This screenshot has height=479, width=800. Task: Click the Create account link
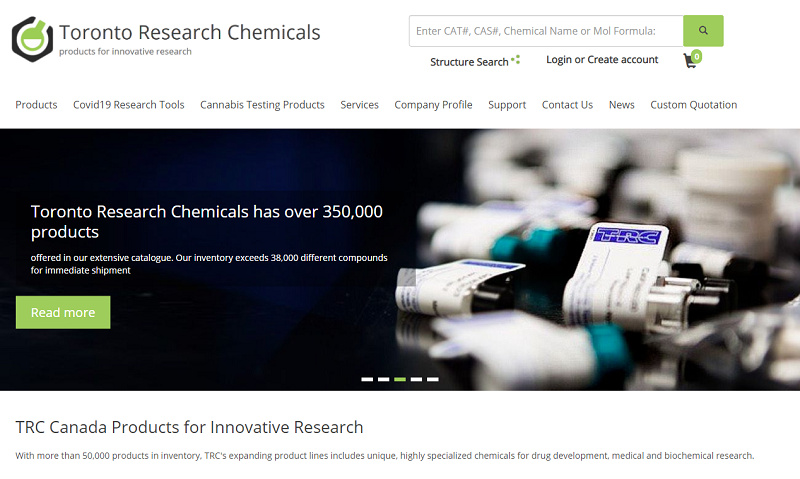[x=623, y=60]
